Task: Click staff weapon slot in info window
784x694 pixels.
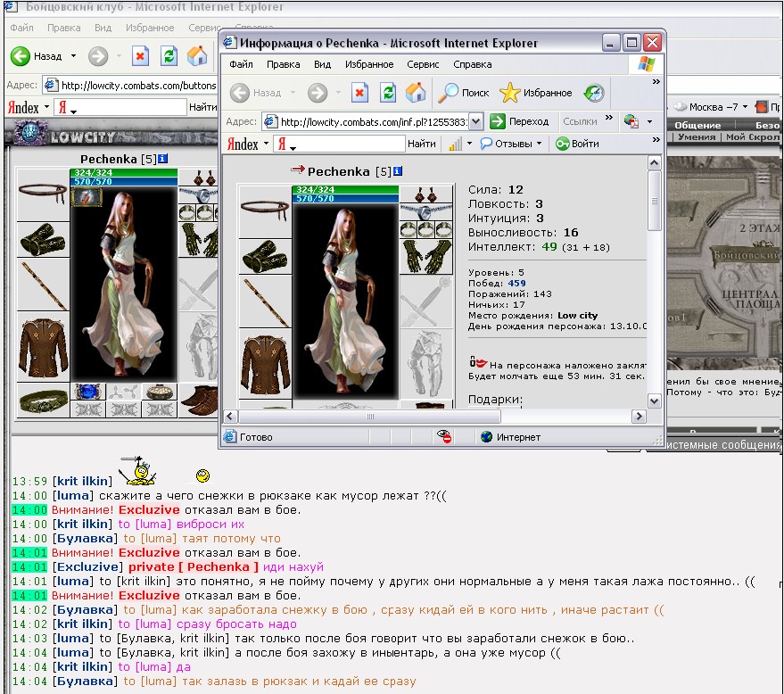Action: tap(265, 301)
